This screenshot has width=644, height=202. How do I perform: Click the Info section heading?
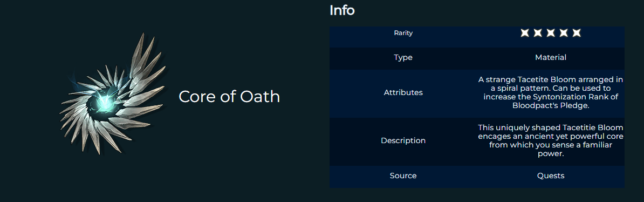click(x=342, y=10)
